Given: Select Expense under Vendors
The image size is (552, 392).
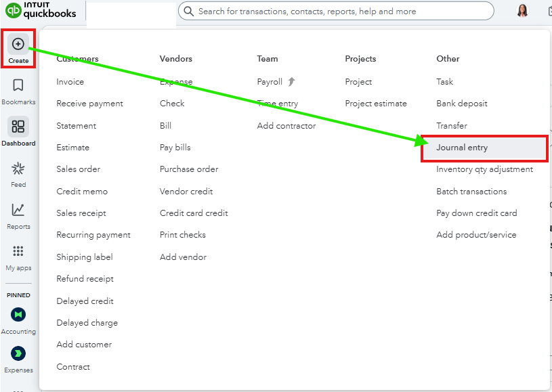Looking at the screenshot, I should [x=176, y=82].
